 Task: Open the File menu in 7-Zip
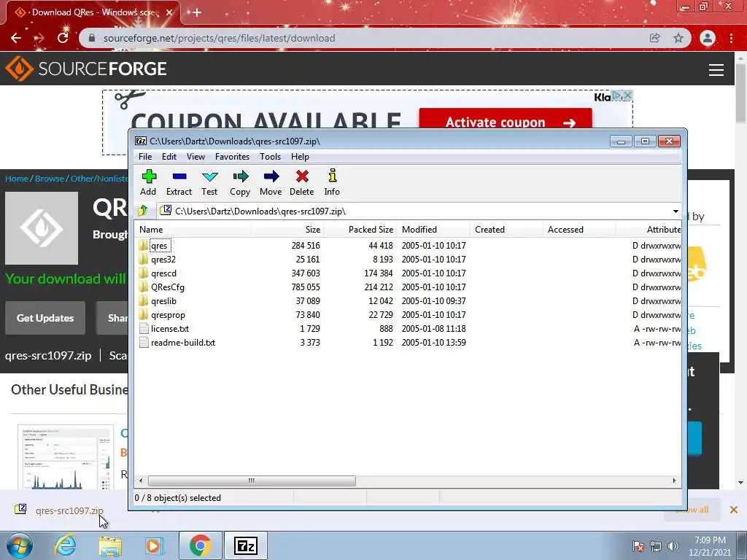[145, 157]
